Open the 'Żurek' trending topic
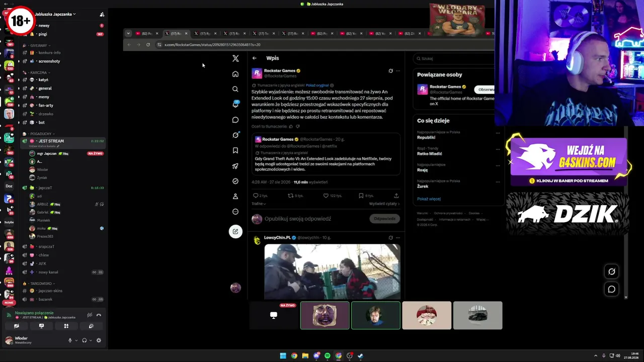Viewport: 644px width, 362px height. pyautogui.click(x=423, y=186)
